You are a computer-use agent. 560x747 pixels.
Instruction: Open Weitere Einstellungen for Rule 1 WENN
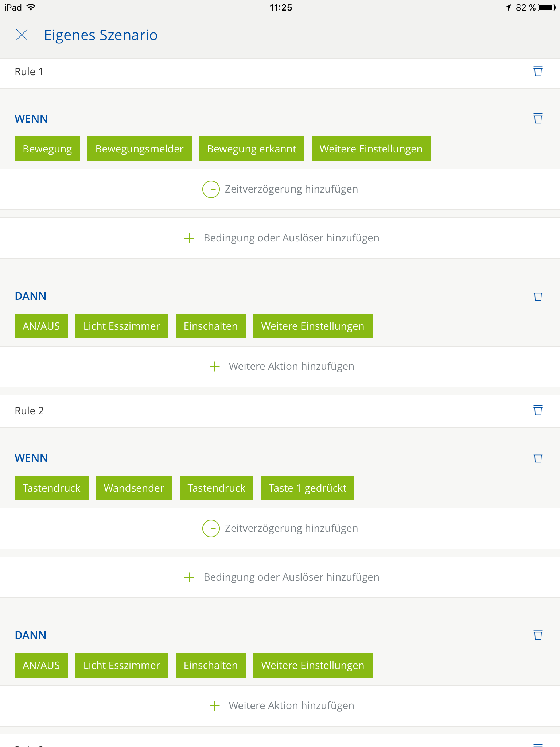[x=371, y=149]
